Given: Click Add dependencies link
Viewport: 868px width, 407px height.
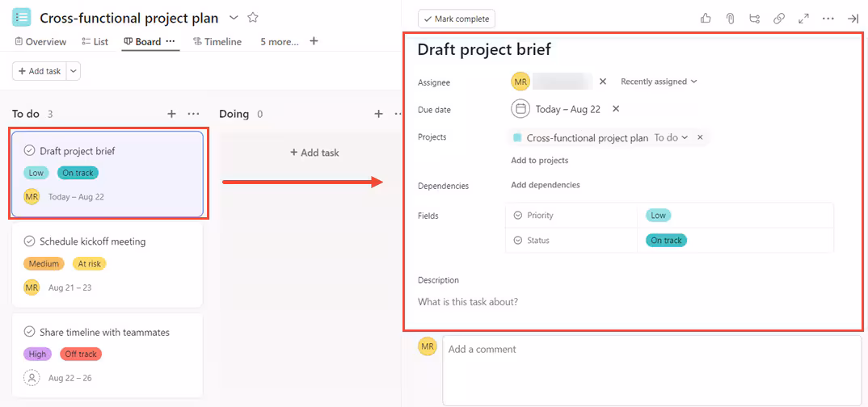Looking at the screenshot, I should [546, 185].
